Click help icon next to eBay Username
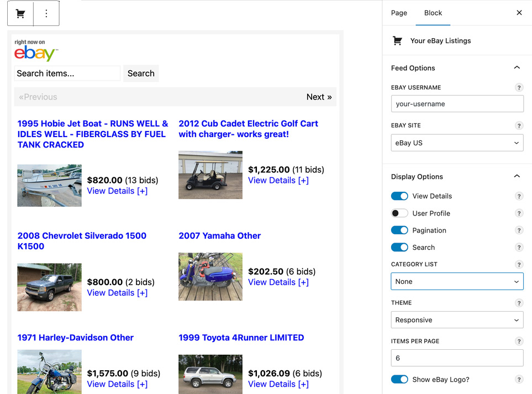 tap(519, 87)
